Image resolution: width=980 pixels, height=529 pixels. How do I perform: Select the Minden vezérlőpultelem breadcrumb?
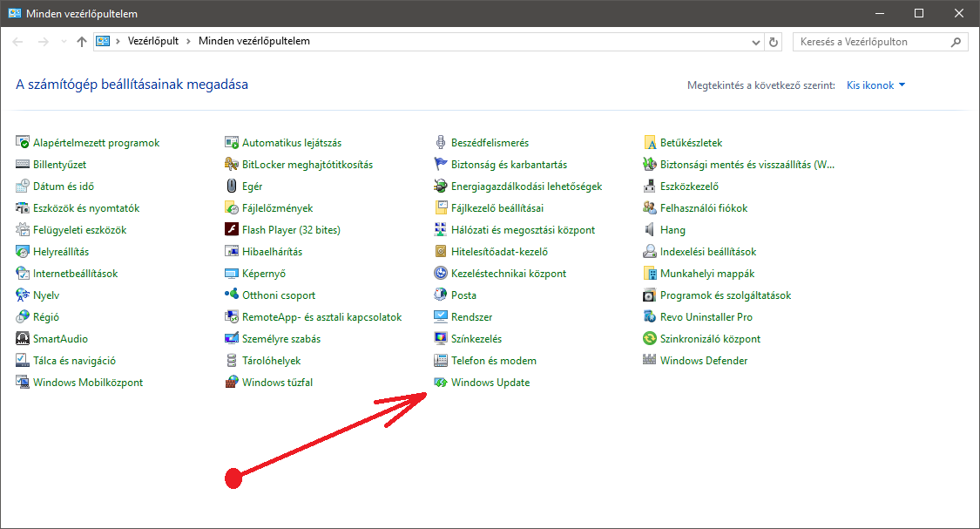253,41
